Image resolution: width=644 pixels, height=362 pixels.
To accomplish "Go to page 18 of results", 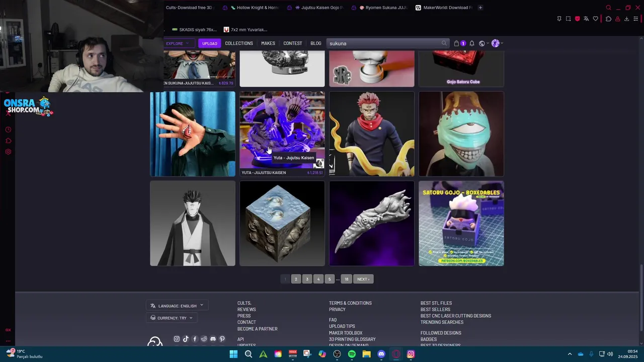I will (x=346, y=279).
